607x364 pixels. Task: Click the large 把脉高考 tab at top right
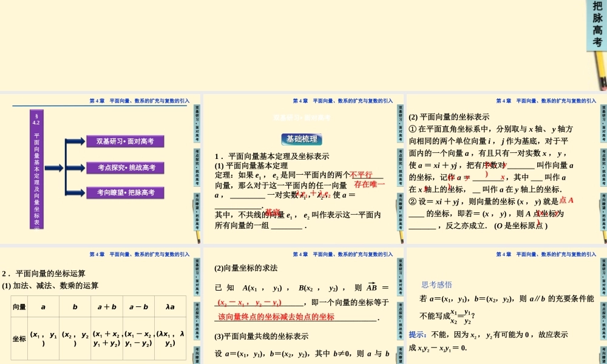click(x=597, y=25)
